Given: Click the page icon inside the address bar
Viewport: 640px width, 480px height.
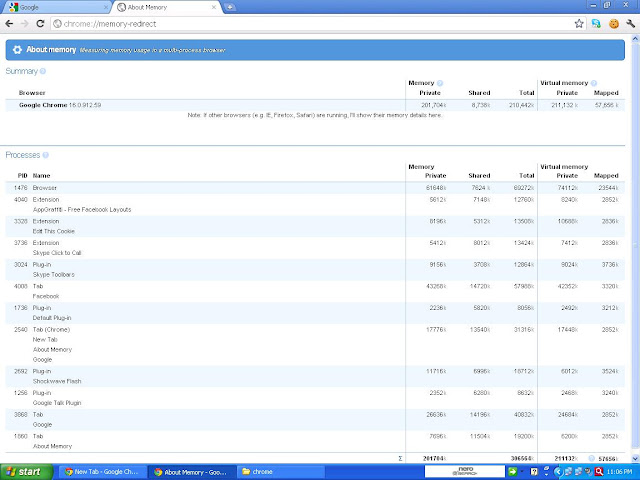Looking at the screenshot, I should pos(58,24).
